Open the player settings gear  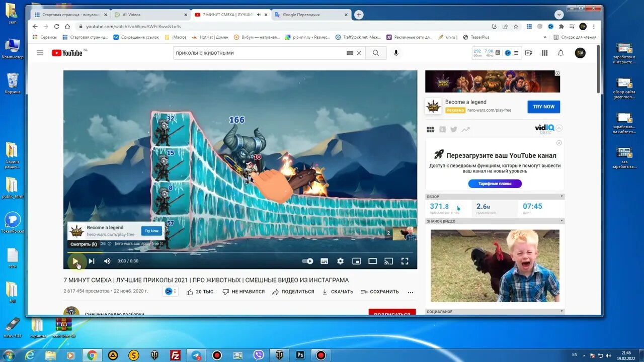tap(341, 261)
